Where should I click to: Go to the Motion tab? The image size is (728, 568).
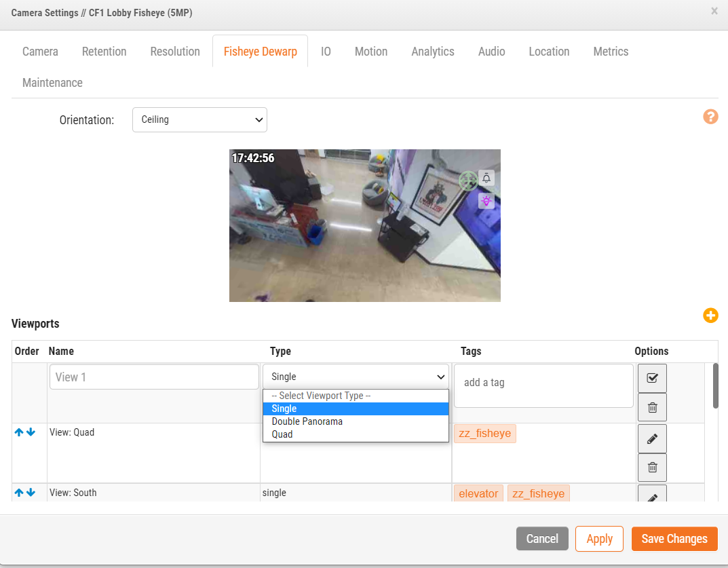click(371, 51)
